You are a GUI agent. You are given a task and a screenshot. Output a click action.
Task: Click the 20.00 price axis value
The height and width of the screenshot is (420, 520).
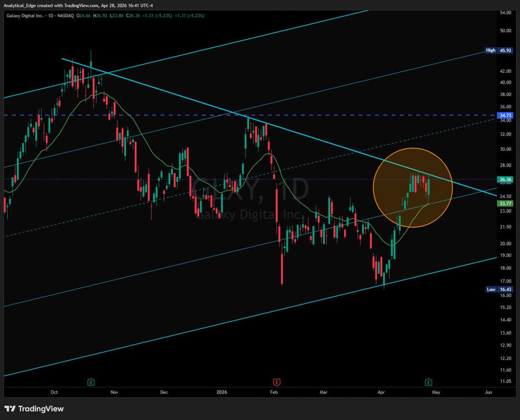pos(505,243)
